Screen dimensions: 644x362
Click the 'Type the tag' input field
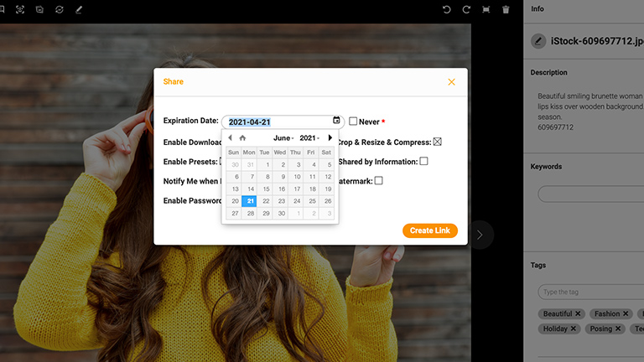[x=591, y=292]
